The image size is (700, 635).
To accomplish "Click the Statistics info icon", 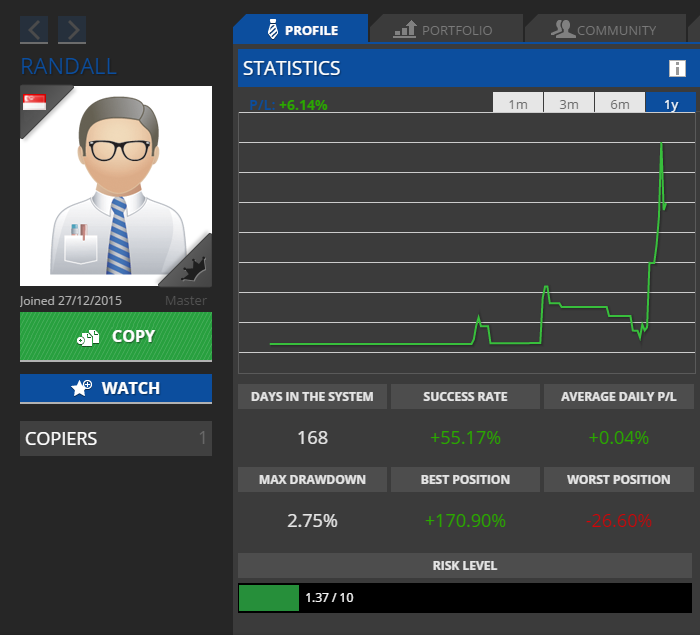I will tap(677, 69).
